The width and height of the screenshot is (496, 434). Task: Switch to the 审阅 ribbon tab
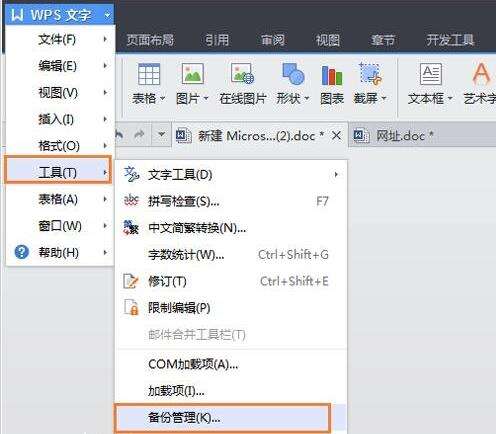pos(273,40)
